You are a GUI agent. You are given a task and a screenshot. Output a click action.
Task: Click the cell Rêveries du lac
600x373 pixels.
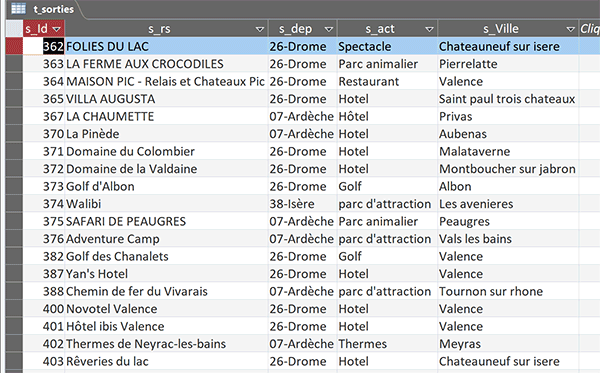click(x=166, y=362)
